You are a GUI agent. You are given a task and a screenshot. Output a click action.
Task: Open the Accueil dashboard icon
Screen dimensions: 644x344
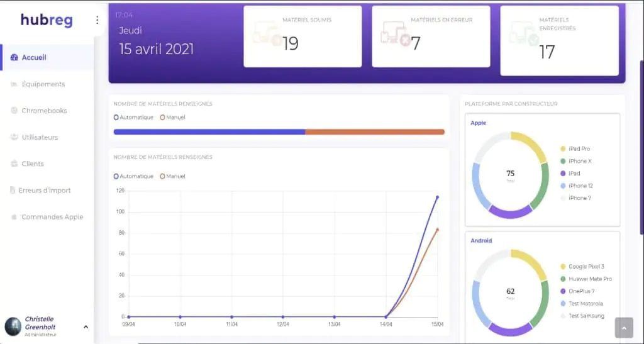click(14, 57)
